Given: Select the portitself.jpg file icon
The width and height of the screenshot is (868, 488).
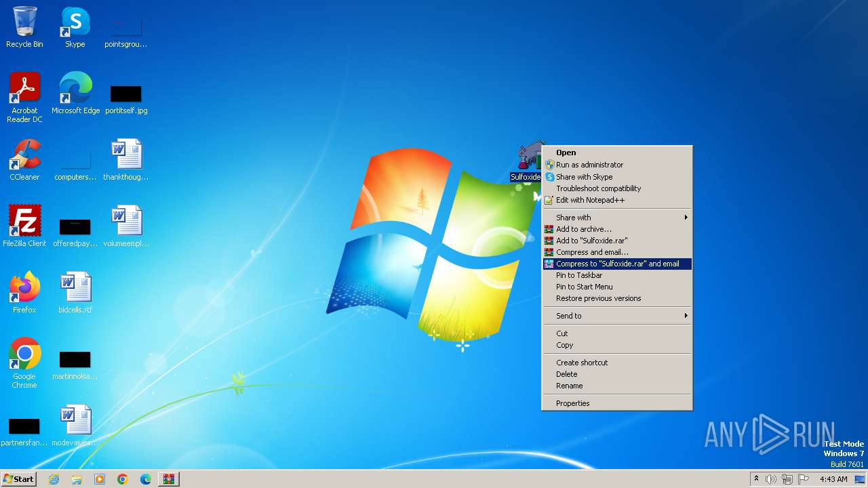Looking at the screenshot, I should [x=125, y=98].
